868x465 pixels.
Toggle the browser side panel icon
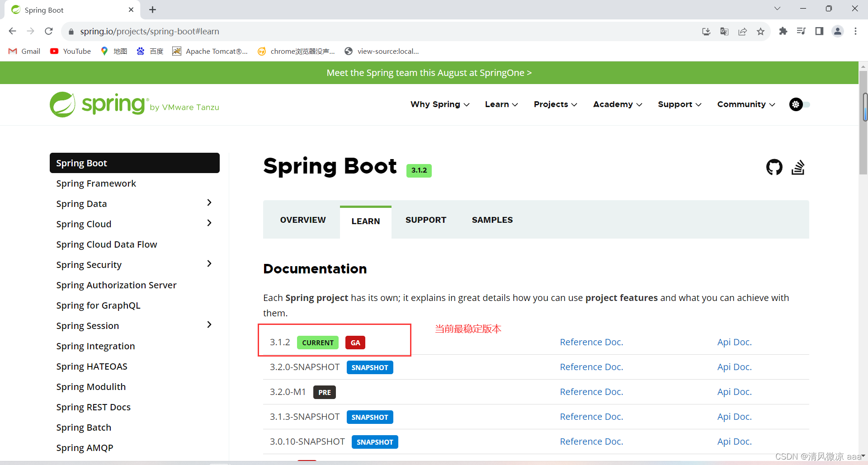point(819,31)
